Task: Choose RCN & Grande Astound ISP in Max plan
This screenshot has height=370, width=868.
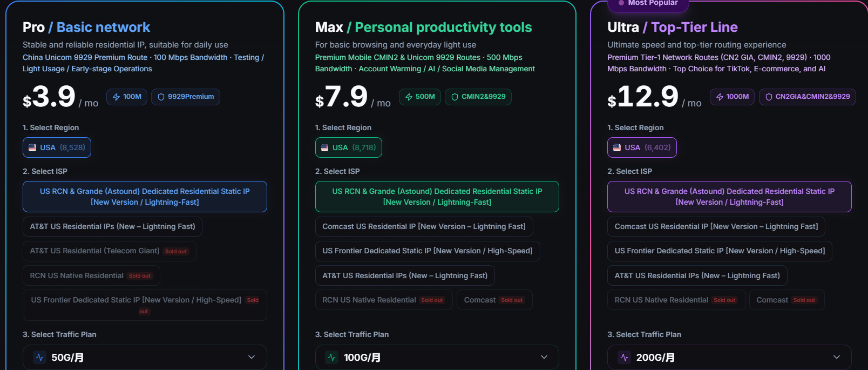Action: pyautogui.click(x=437, y=197)
